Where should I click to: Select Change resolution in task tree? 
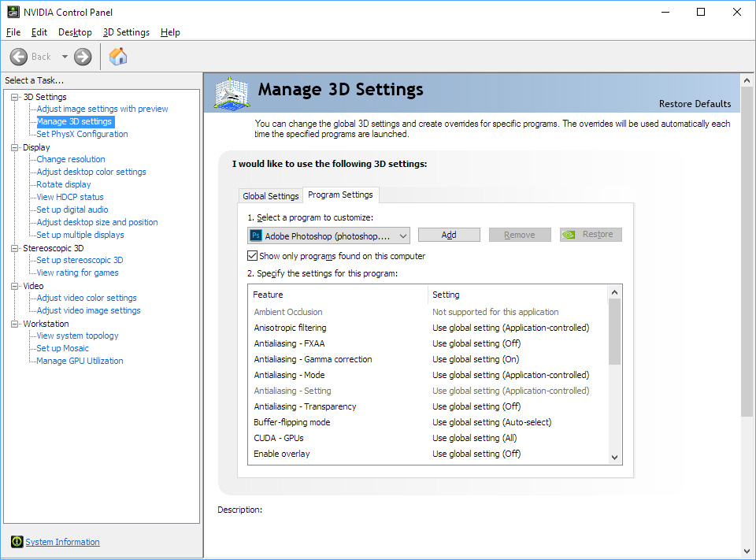71,159
